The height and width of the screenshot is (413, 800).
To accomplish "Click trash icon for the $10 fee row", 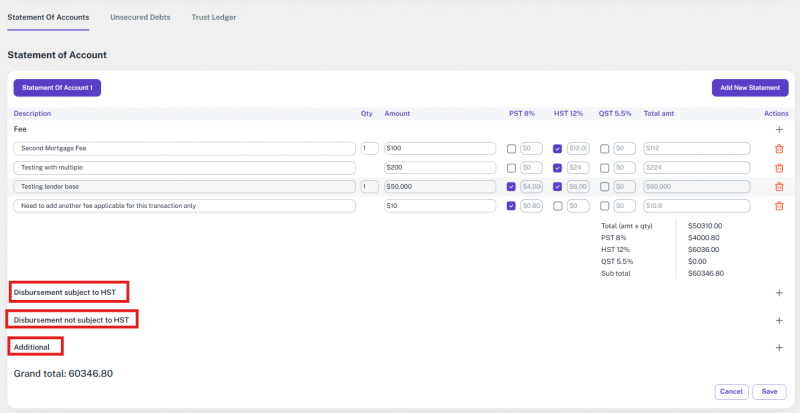I will point(779,206).
